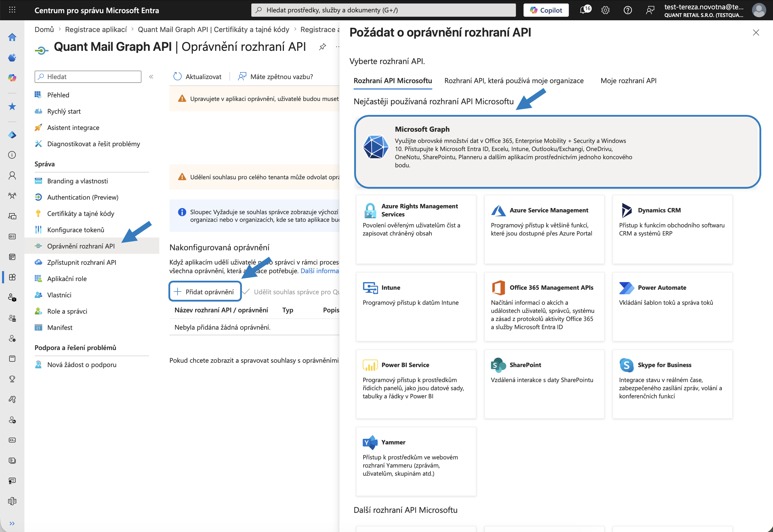773x532 pixels.
Task: Click the Typ column header
Action: [288, 310]
